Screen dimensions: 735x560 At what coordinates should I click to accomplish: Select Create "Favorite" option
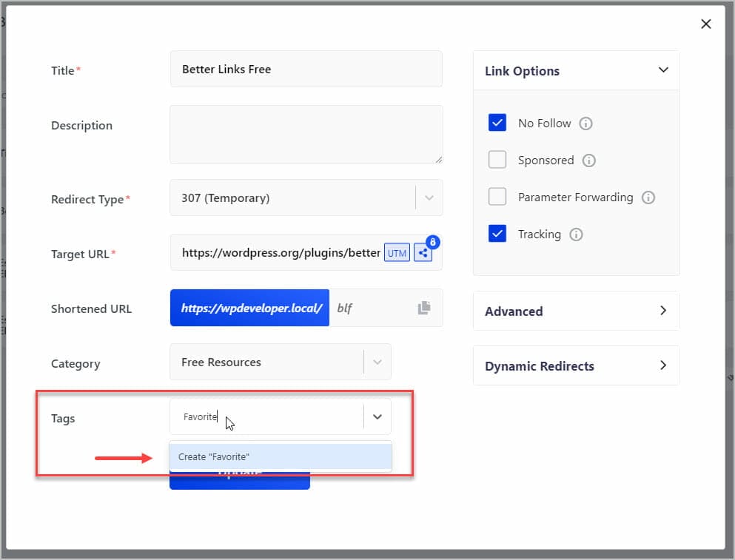pyautogui.click(x=281, y=457)
